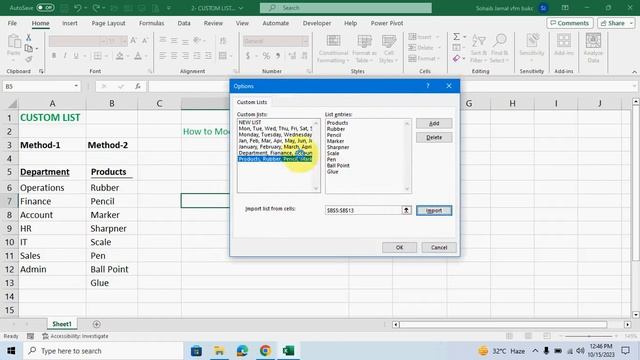
Task: Click the Help question mark in dialog
Action: coord(428,86)
